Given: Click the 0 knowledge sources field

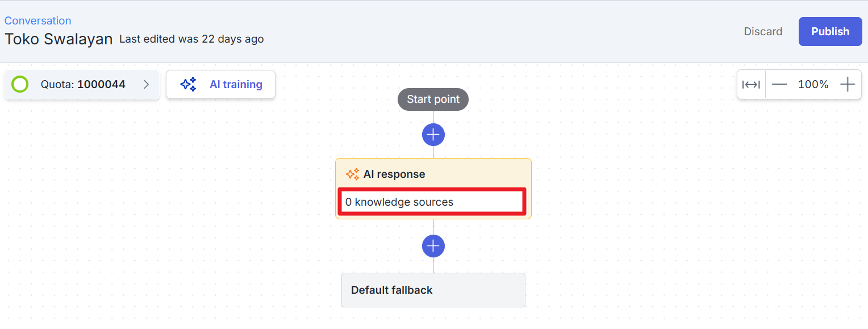Looking at the screenshot, I should [x=433, y=202].
